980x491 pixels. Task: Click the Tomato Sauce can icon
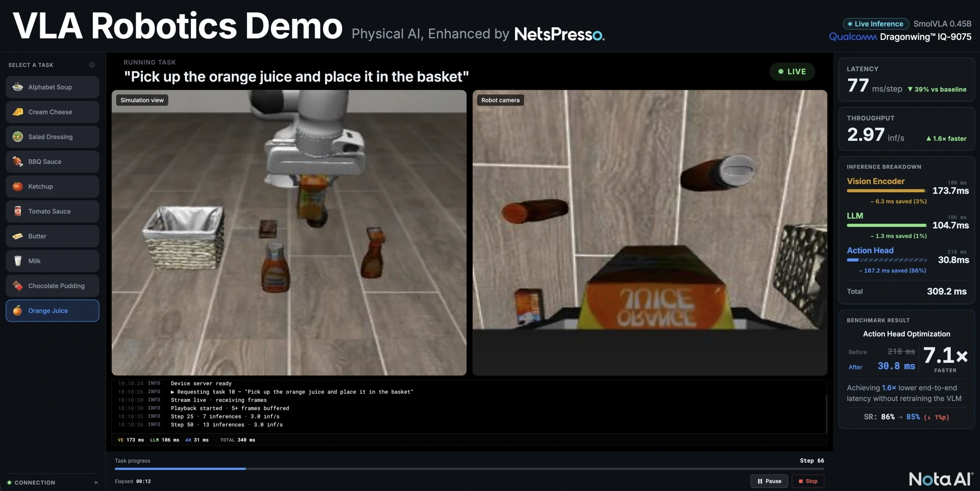coord(18,211)
